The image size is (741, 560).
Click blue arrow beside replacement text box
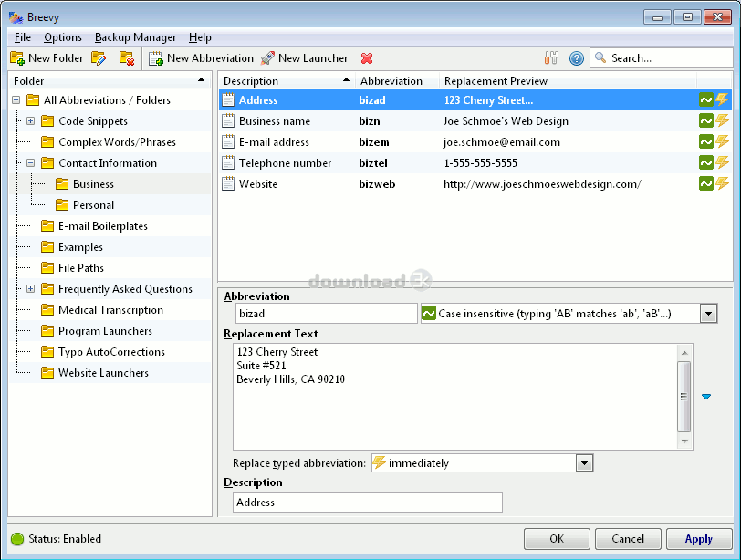pyautogui.click(x=706, y=397)
